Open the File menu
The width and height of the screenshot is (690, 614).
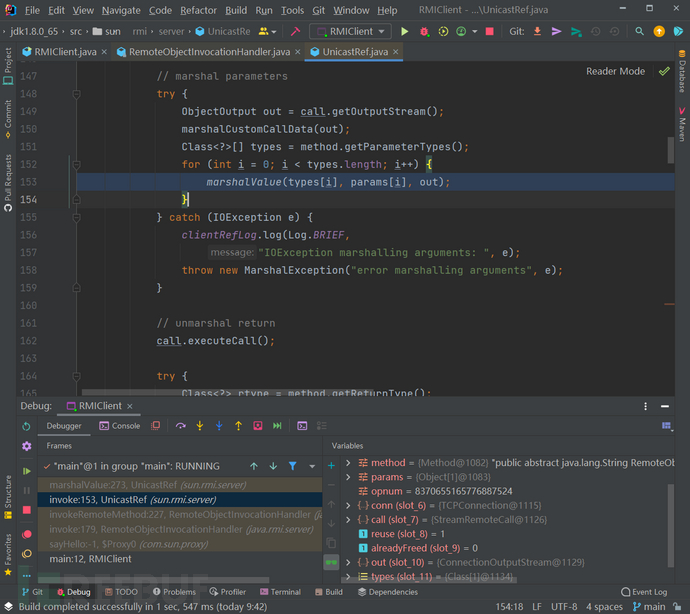32,10
